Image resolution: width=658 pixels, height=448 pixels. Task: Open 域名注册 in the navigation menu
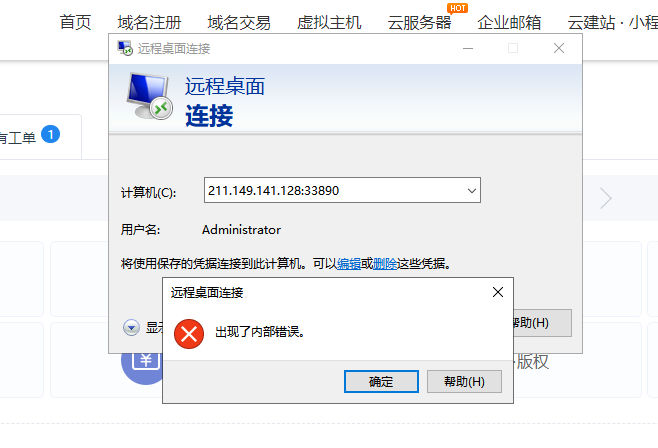[149, 23]
